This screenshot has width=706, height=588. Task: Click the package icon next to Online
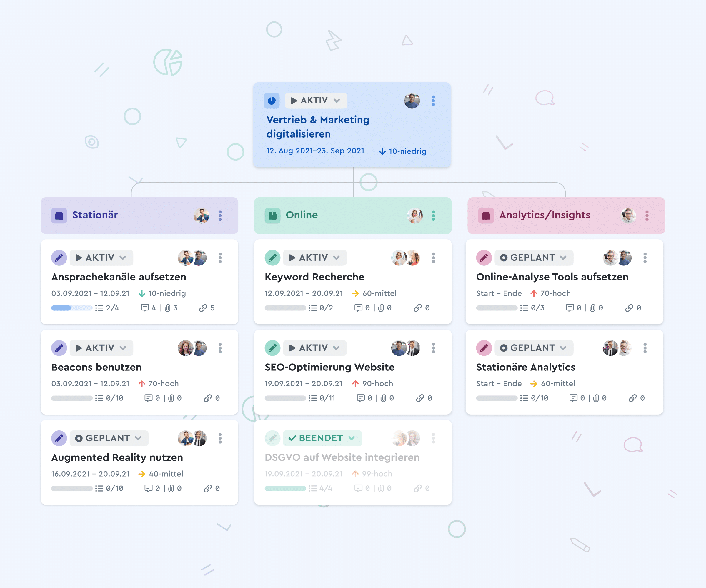[x=272, y=216]
